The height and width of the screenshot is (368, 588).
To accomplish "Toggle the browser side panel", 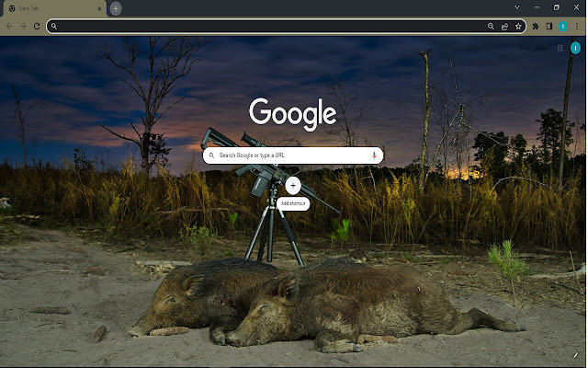I will click(x=549, y=27).
